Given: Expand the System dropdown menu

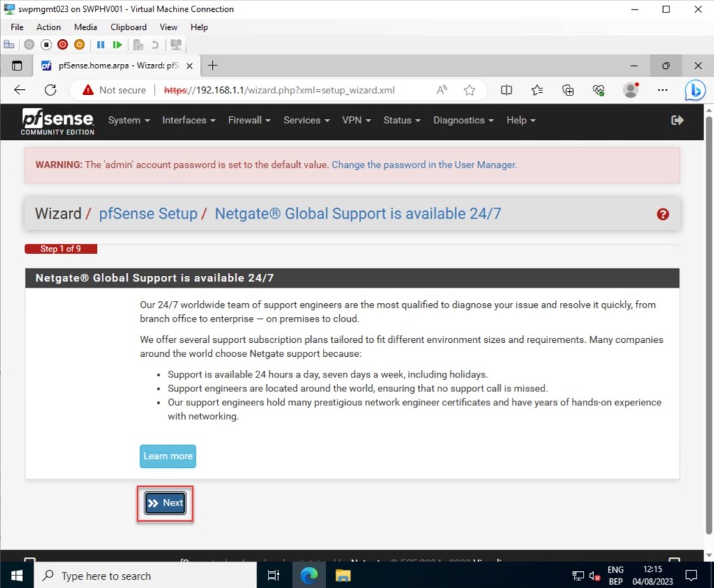Looking at the screenshot, I should coord(128,120).
